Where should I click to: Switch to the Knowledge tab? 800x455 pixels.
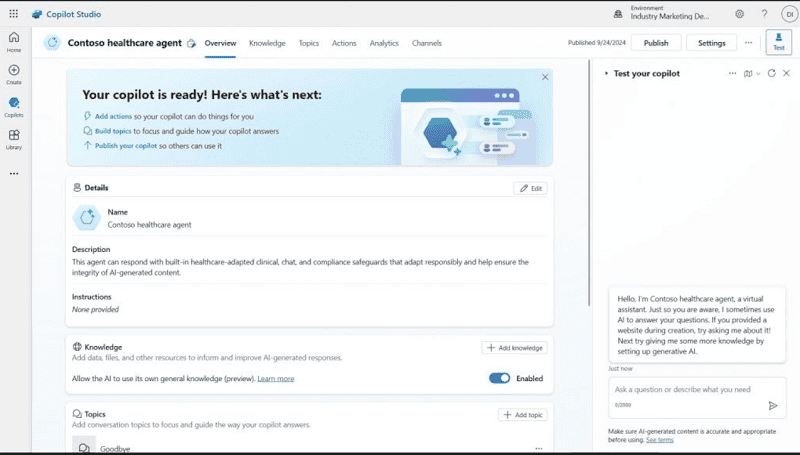point(267,43)
